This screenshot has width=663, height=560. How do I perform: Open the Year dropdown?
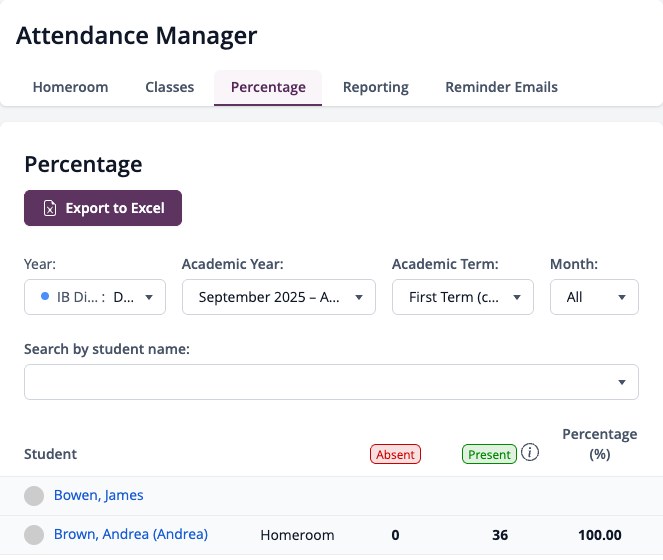point(95,297)
